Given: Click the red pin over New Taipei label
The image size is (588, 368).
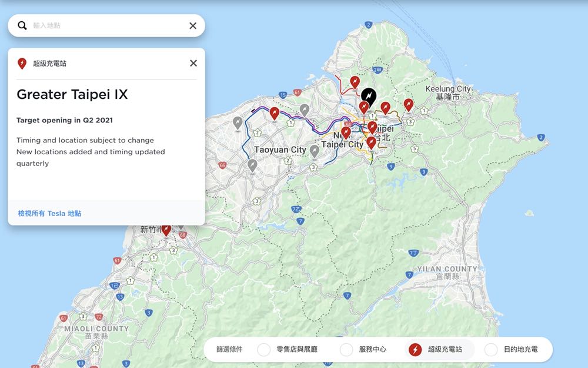Looking at the screenshot, I should pyautogui.click(x=346, y=132).
